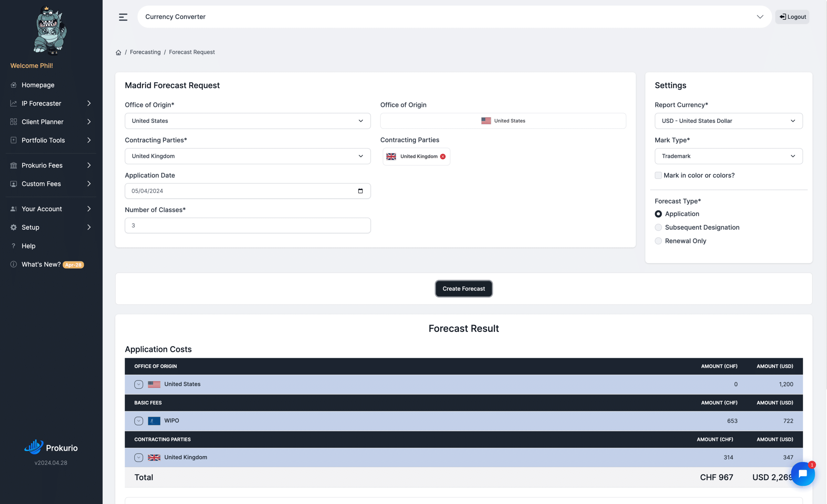Image resolution: width=827 pixels, height=504 pixels.
Task: Expand the United States cost row
Action: [x=139, y=384]
